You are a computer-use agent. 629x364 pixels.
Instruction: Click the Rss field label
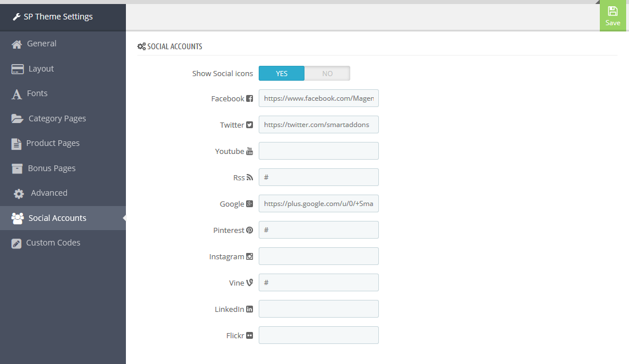[239, 178]
